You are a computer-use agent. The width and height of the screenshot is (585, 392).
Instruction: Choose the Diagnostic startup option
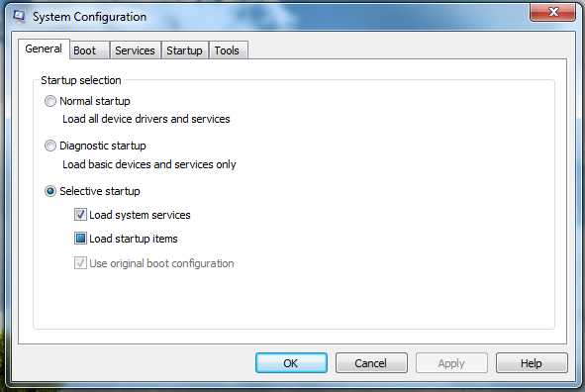pos(50,146)
